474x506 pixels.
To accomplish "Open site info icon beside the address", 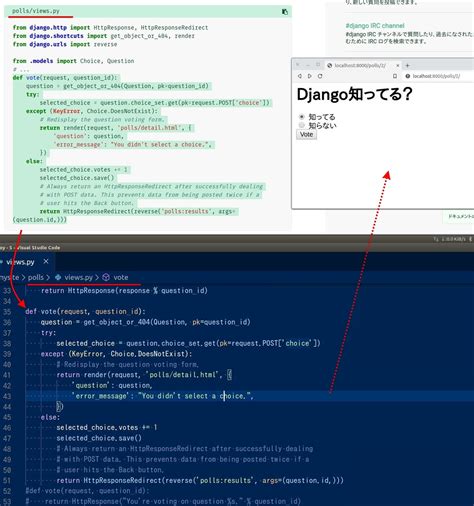I will click(x=407, y=76).
